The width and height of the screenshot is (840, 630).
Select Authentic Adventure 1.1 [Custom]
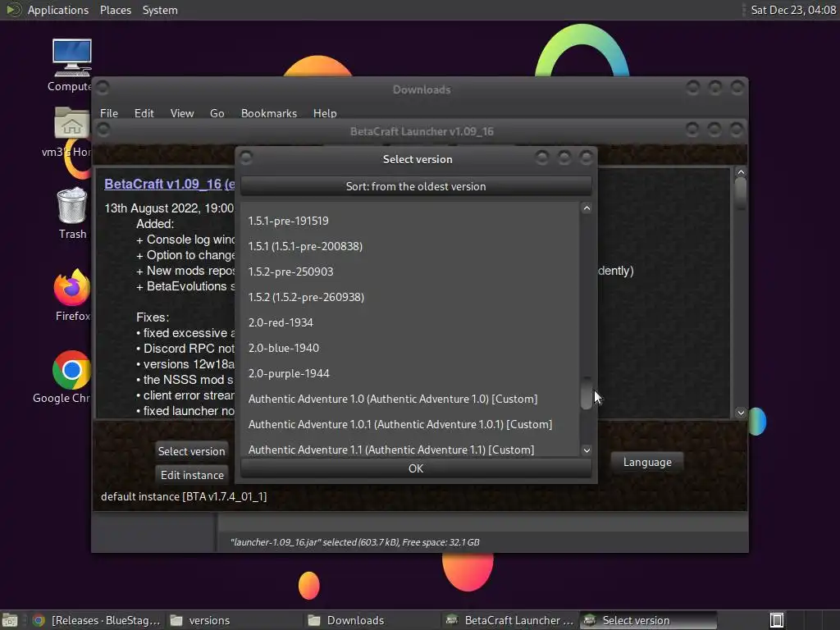pyautogui.click(x=410, y=449)
